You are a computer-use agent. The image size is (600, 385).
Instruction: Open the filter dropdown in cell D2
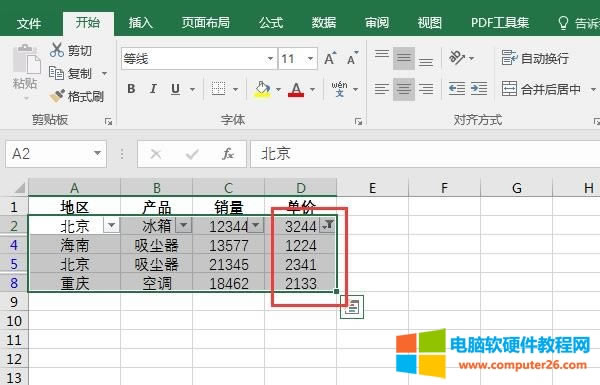[x=328, y=225]
